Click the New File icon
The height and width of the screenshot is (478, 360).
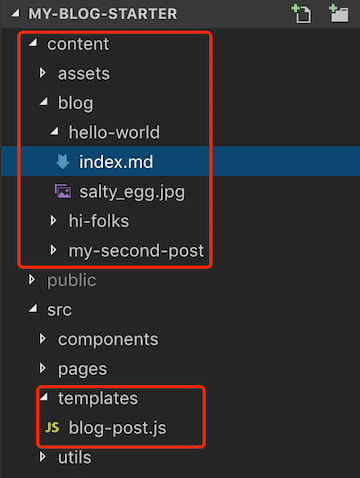[x=301, y=13]
